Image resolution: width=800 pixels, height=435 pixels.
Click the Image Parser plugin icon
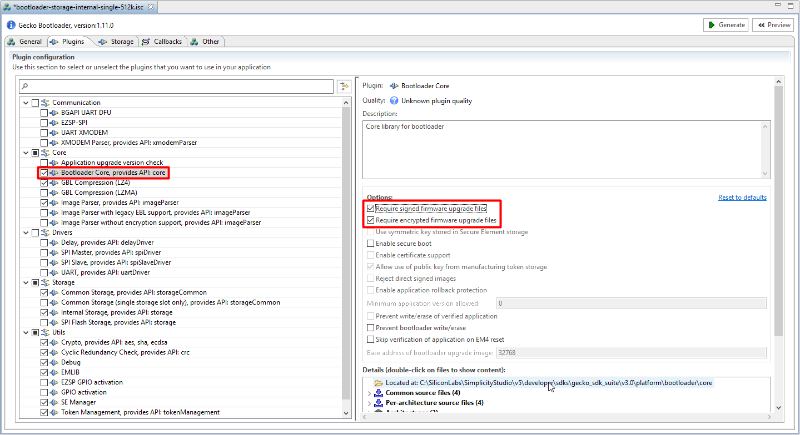tap(54, 202)
